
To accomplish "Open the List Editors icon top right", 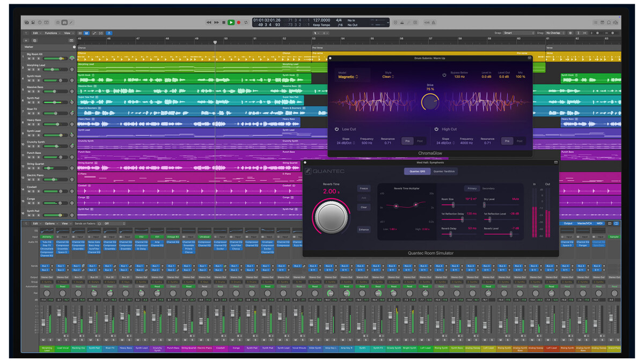I will [596, 23].
